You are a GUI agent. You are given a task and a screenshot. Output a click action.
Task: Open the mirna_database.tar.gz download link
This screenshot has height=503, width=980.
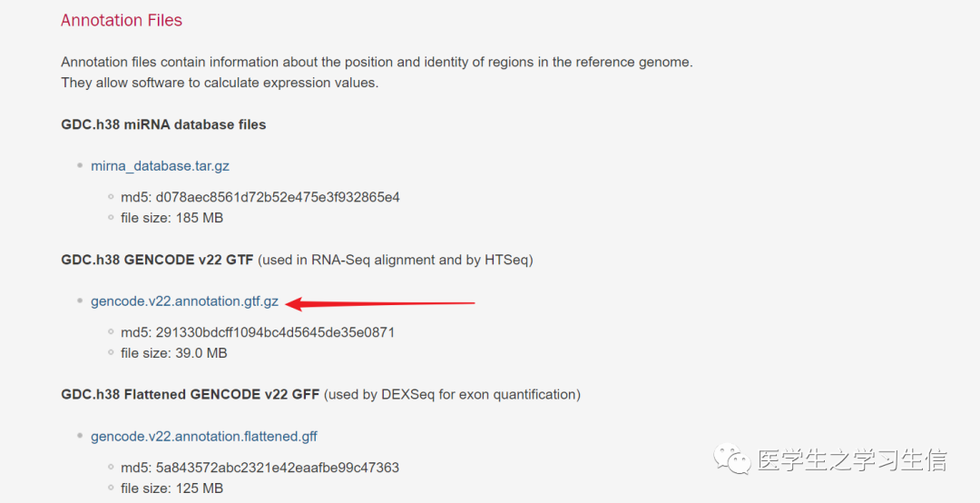160,166
